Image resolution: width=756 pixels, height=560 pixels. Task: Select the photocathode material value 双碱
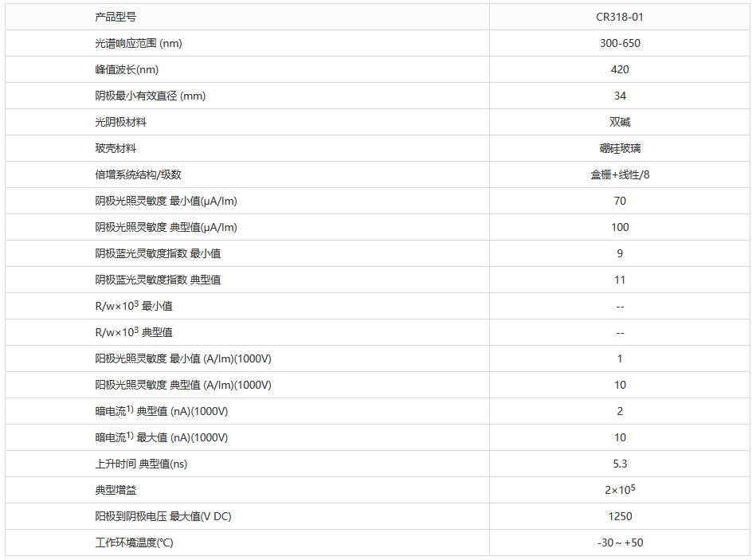pyautogui.click(x=620, y=122)
